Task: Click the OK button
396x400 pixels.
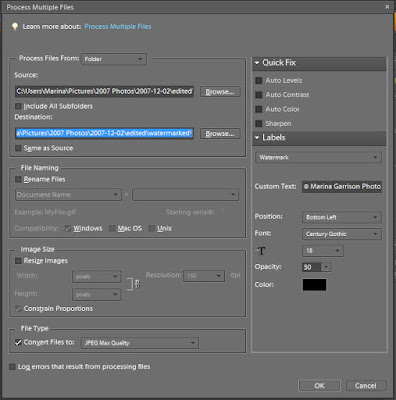Action: click(319, 386)
